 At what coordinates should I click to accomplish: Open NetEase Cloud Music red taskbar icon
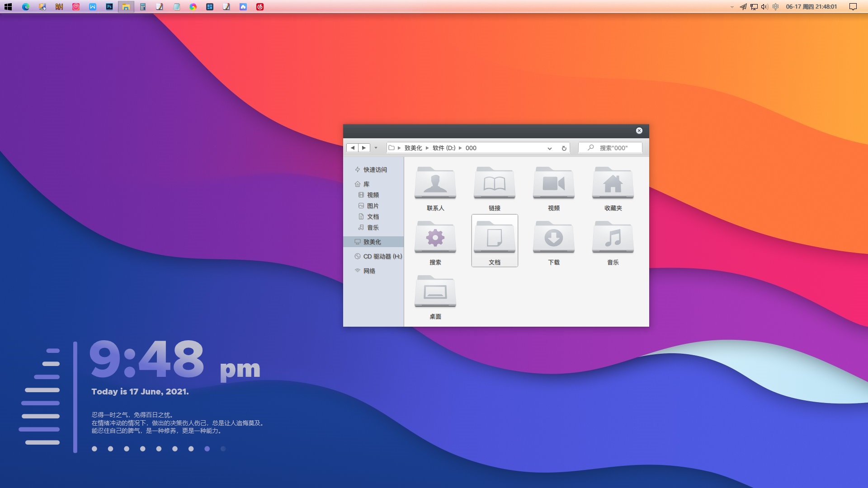(260, 7)
